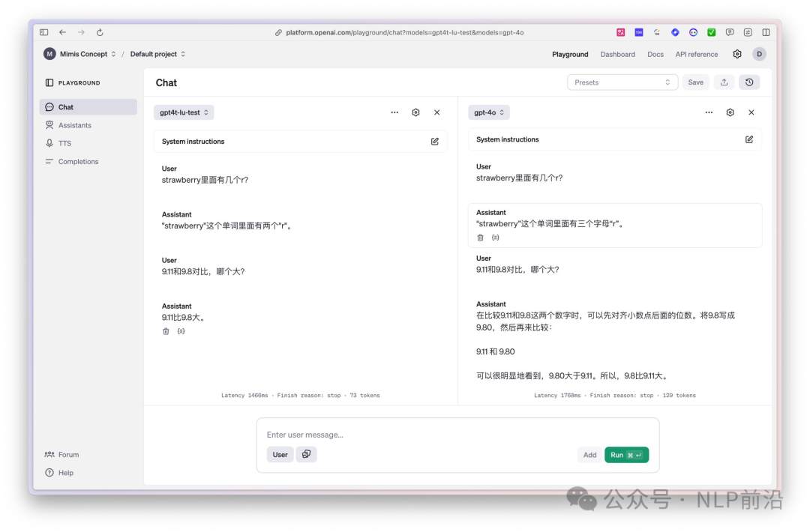Edit system instructions in gpt-4o pane
The width and height of the screenshot is (810, 532).
coord(748,139)
